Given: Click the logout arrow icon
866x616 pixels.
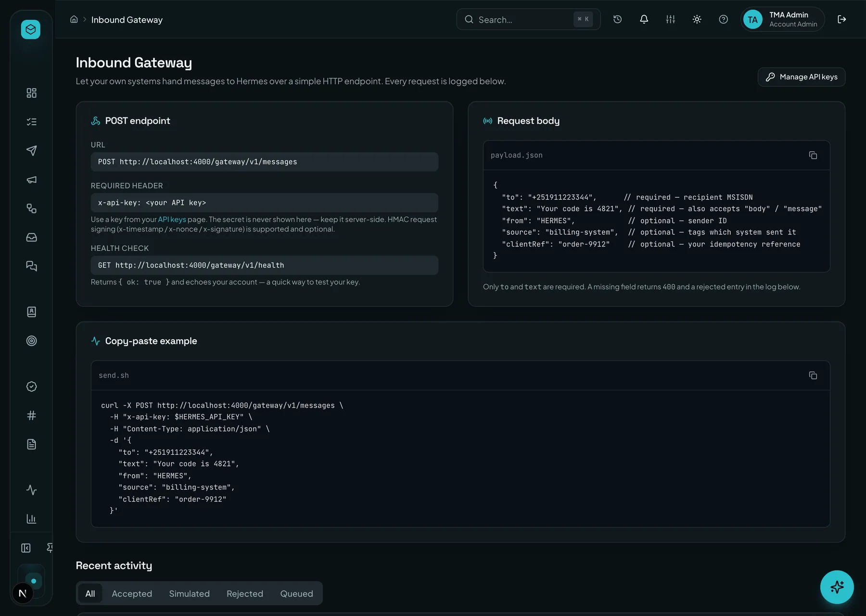Looking at the screenshot, I should 841,19.
